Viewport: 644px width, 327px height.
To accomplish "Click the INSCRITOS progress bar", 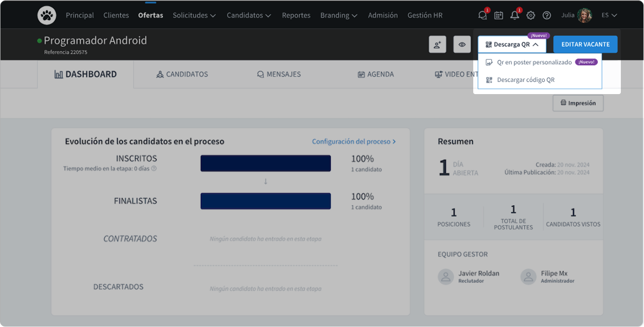I will point(265,164).
